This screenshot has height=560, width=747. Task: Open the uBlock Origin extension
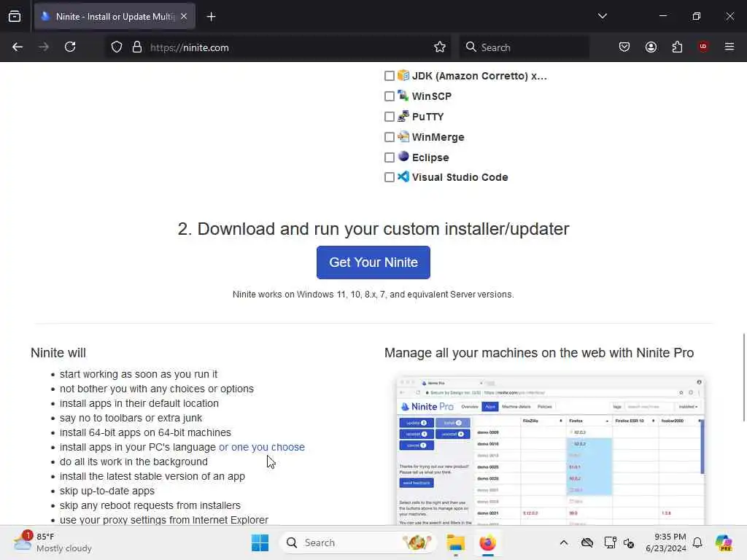click(703, 47)
